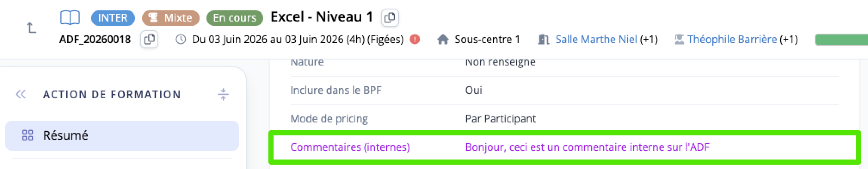Collapse the sidebar with double chevron
868x169 pixels.
(x=21, y=94)
